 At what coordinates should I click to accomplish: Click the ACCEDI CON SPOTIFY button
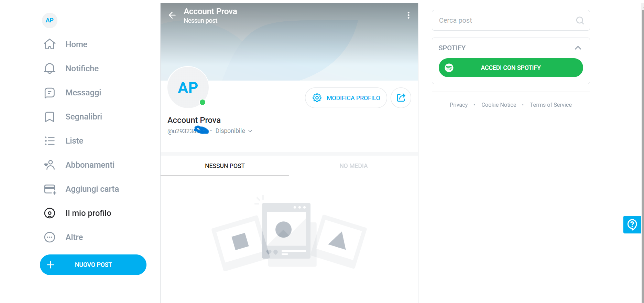(x=511, y=68)
